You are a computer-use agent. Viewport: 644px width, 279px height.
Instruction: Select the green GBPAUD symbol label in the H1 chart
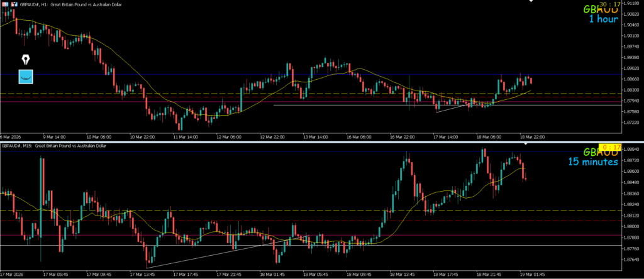point(602,9)
